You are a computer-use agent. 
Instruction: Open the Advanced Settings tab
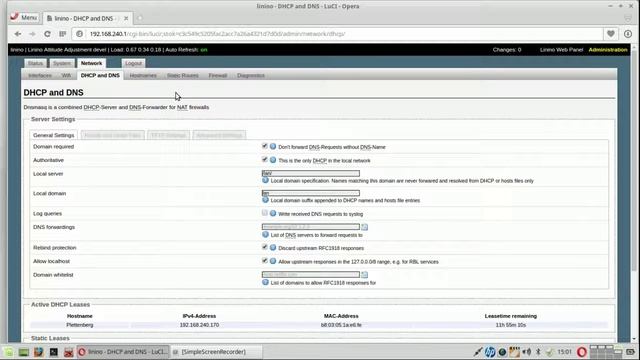click(x=219, y=135)
